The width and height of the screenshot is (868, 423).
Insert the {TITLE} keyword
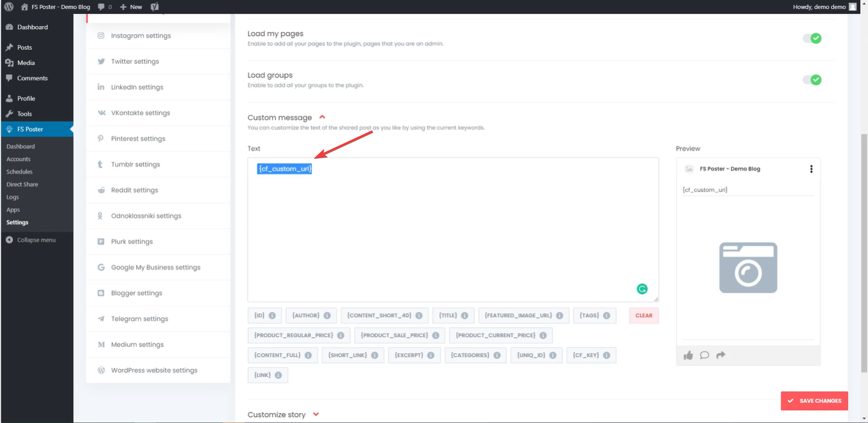(x=453, y=316)
